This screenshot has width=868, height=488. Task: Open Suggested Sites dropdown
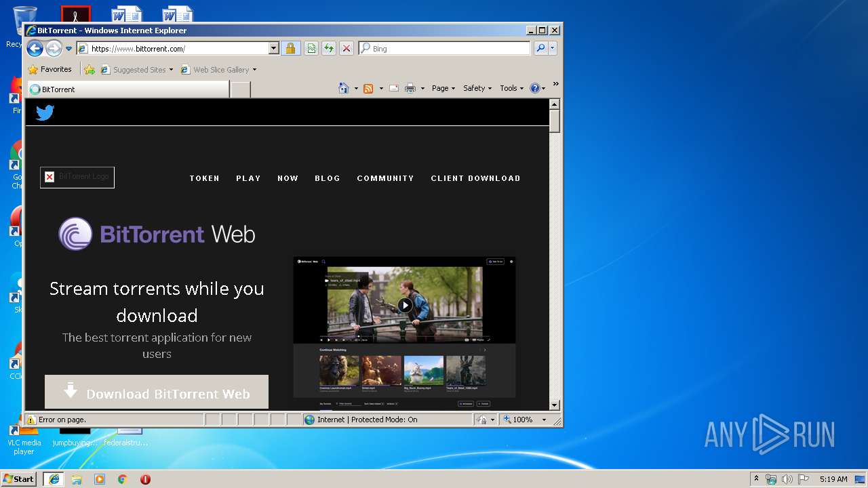pyautogui.click(x=137, y=69)
